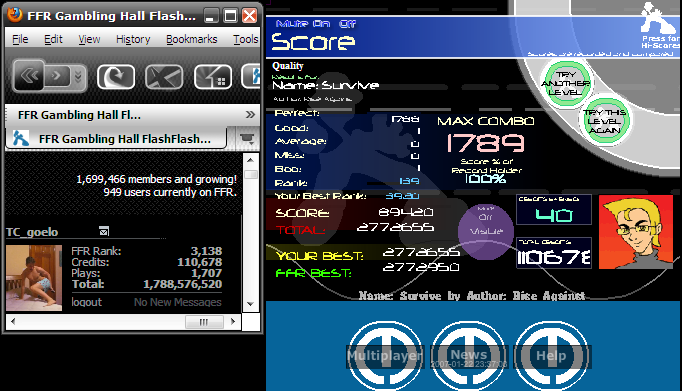This screenshot has width=682, height=391.
Task: Click the browser back arrow button
Action: click(29, 76)
